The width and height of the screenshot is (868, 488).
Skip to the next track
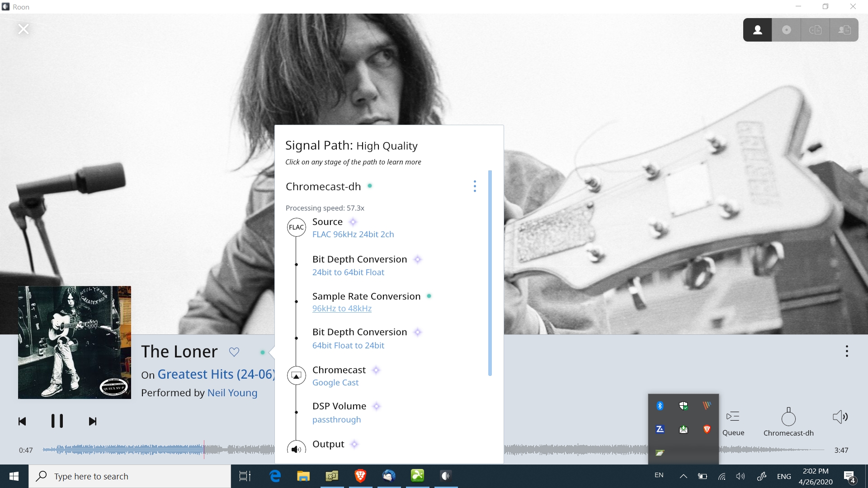point(93,422)
